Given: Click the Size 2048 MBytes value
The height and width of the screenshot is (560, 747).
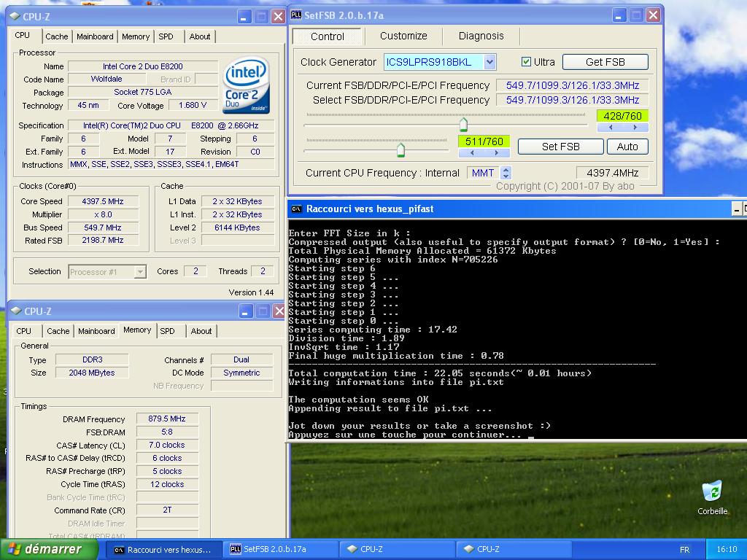Looking at the screenshot, I should 92,373.
